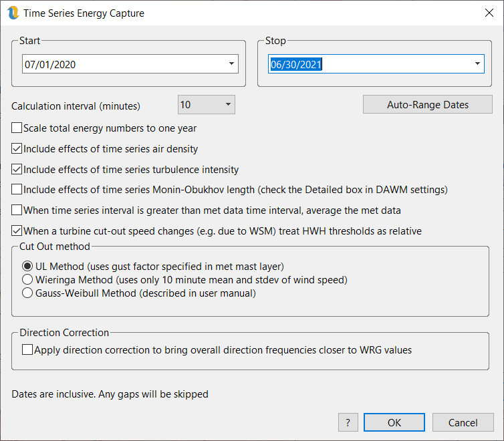Confirm settings with the OK button
This screenshot has width=504, height=441.
tap(394, 422)
